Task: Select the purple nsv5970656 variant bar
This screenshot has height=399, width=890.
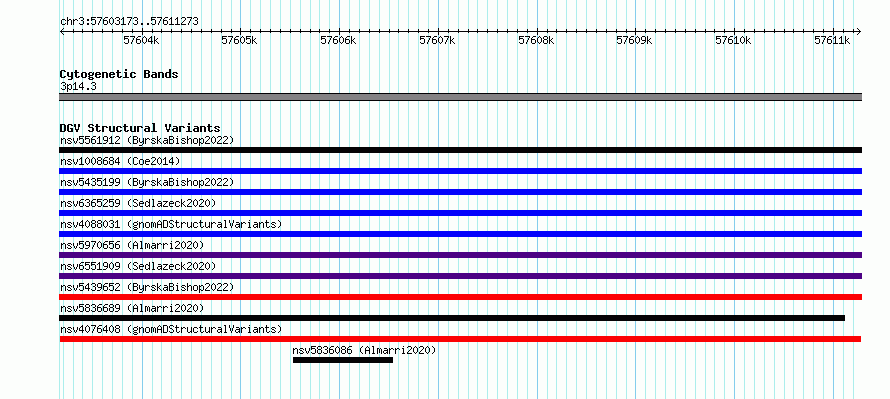Action: pyautogui.click(x=460, y=255)
